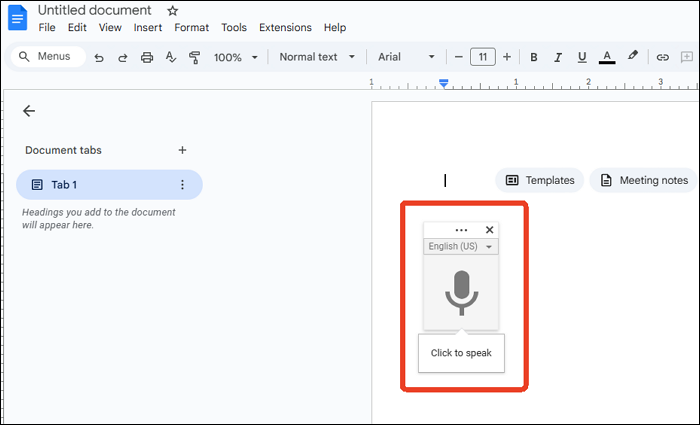
Task: Add a new document tab with plus icon
Action: (x=182, y=150)
